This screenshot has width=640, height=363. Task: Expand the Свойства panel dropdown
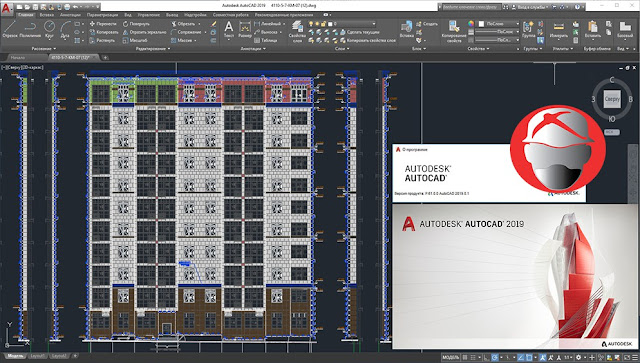478,49
